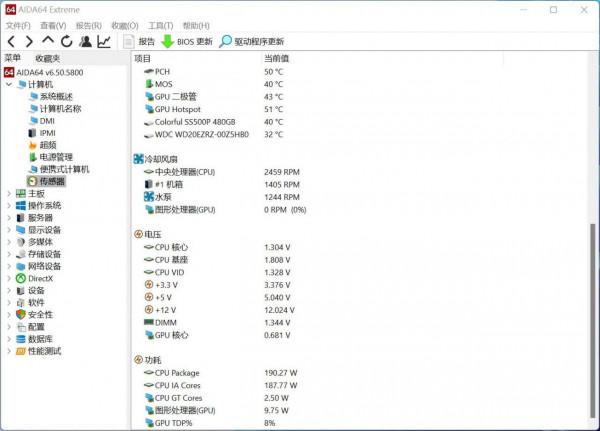Viewport: 600px width, 431px height.
Task: Select the IPMI tree item
Action: 42,133
